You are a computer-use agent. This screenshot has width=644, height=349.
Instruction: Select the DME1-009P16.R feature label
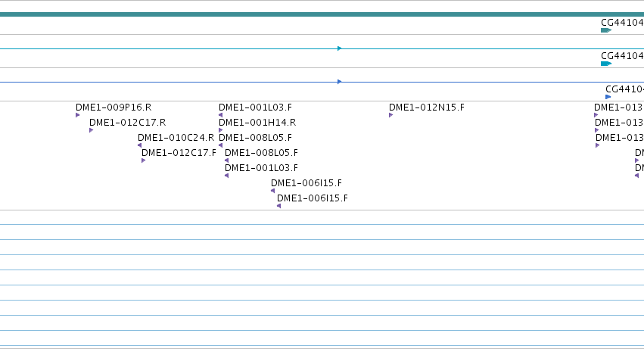[114, 108]
